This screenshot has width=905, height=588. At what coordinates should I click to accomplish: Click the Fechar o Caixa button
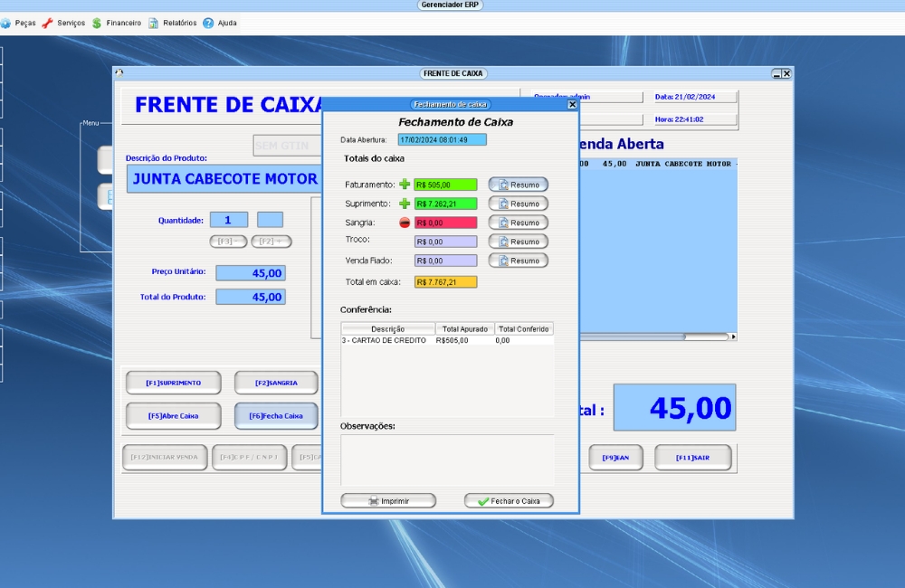coord(509,501)
